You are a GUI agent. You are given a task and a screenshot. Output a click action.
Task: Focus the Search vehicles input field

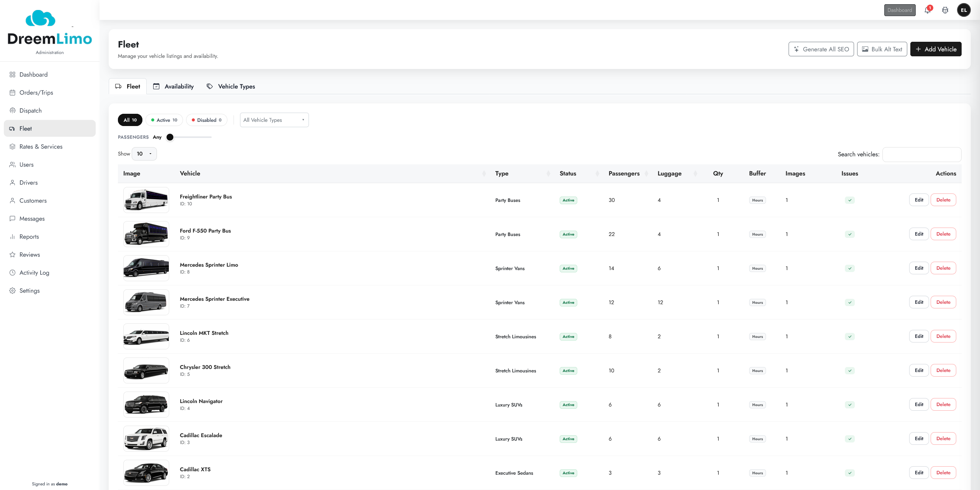coord(922,154)
